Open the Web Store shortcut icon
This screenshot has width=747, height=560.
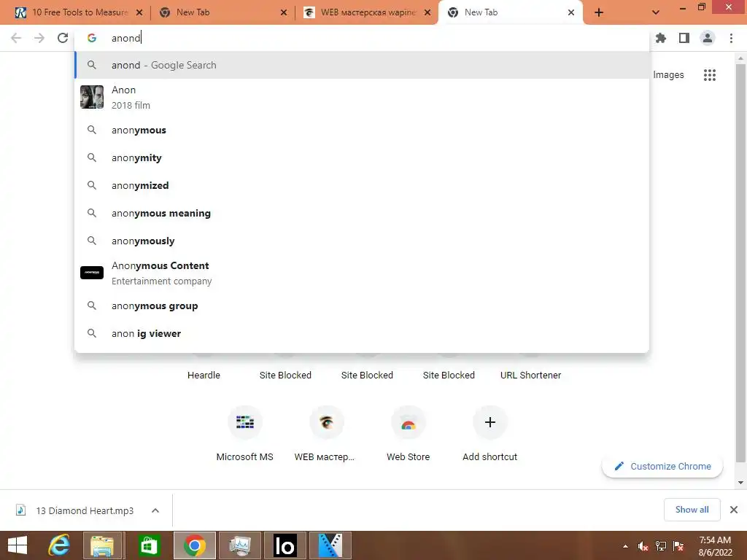click(x=408, y=422)
